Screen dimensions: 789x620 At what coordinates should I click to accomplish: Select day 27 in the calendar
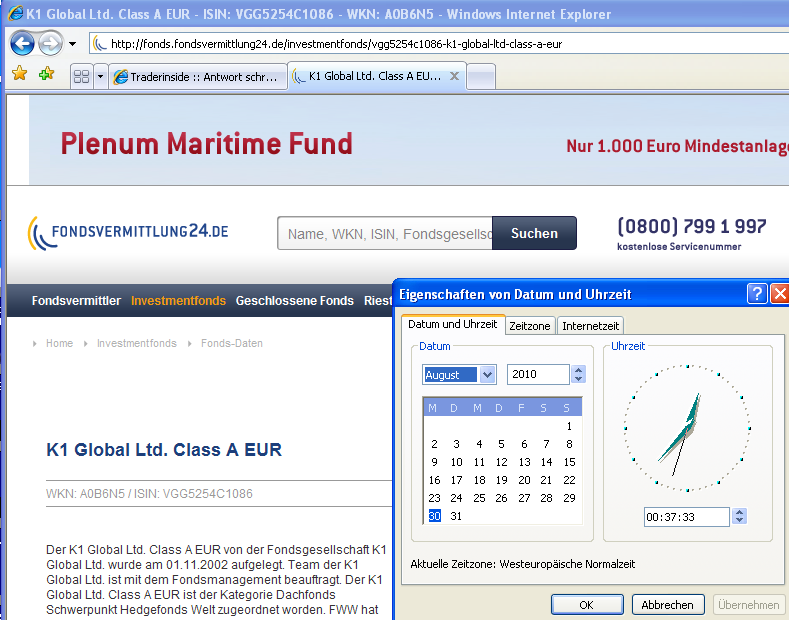pyautogui.click(x=524, y=498)
